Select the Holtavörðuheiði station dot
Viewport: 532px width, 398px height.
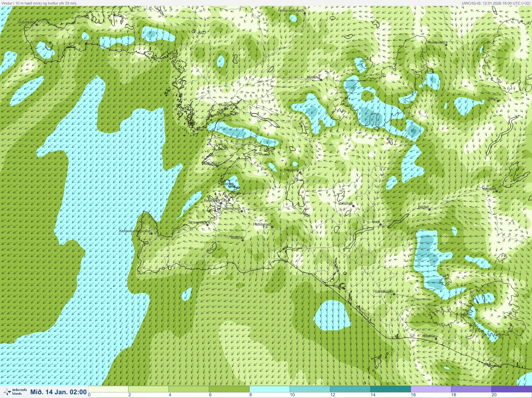305,13
